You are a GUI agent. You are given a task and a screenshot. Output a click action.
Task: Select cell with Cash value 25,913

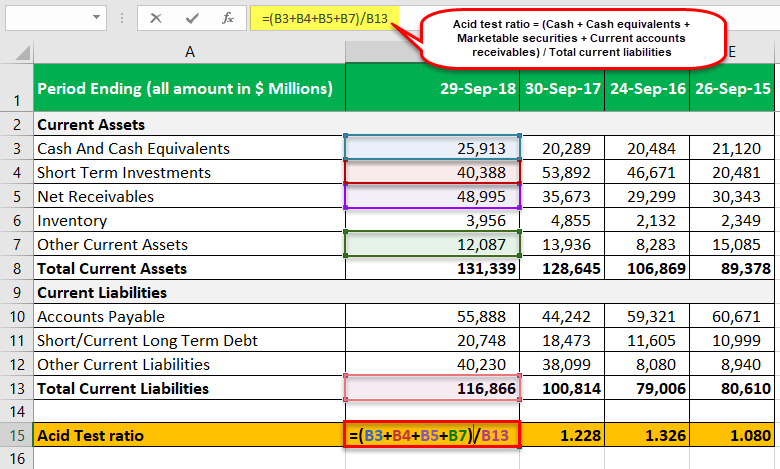point(432,148)
